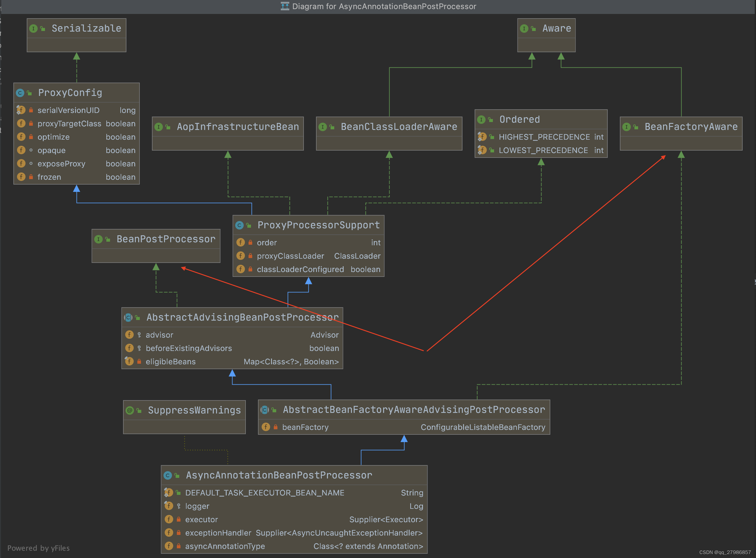Click the field icon beside eligibleBeans

(129, 361)
